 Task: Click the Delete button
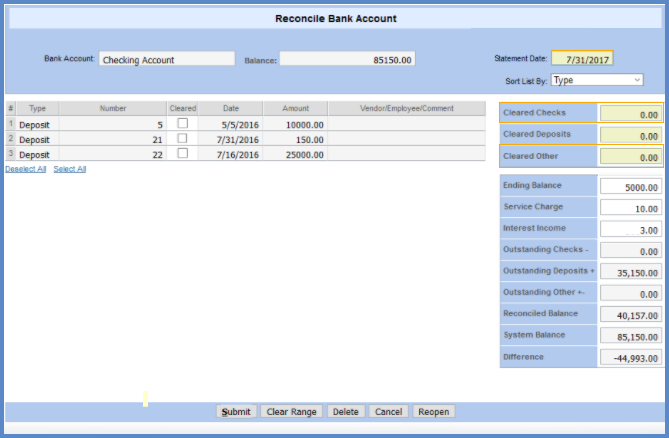346,412
